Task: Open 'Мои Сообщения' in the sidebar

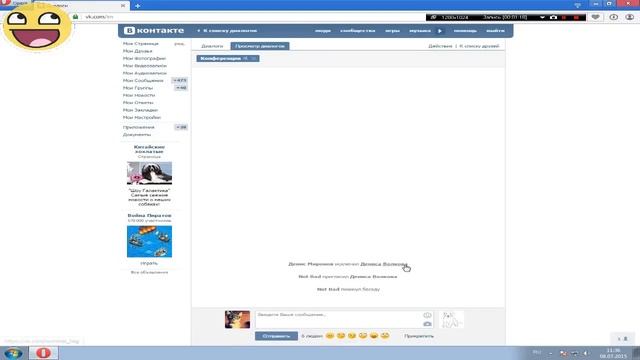Action: click(143, 80)
